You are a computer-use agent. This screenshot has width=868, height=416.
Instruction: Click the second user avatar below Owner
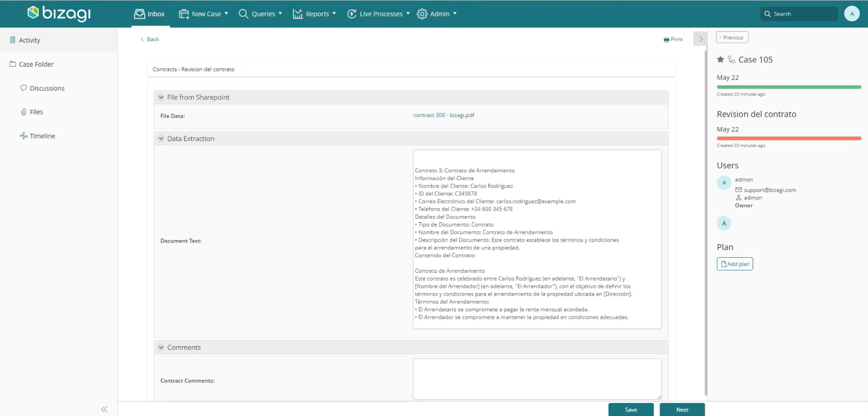pyautogui.click(x=724, y=223)
